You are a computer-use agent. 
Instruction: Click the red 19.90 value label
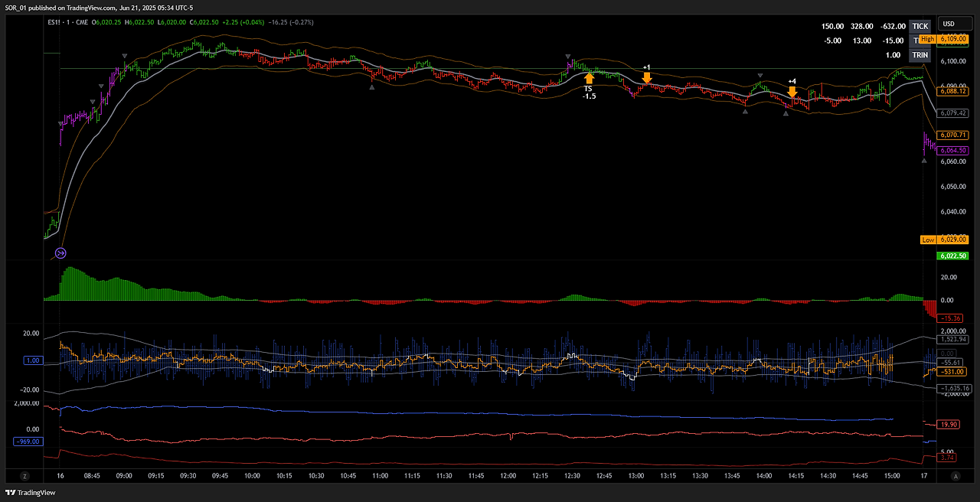coord(947,423)
